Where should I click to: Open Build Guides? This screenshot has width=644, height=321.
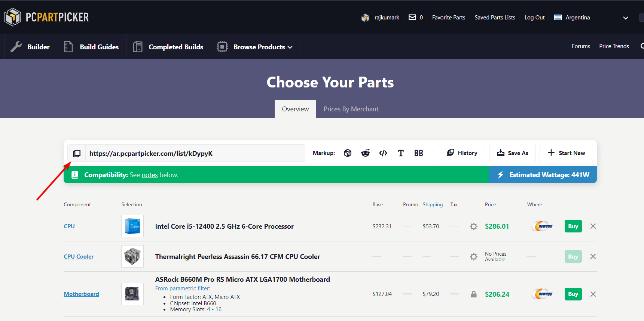pyautogui.click(x=92, y=47)
